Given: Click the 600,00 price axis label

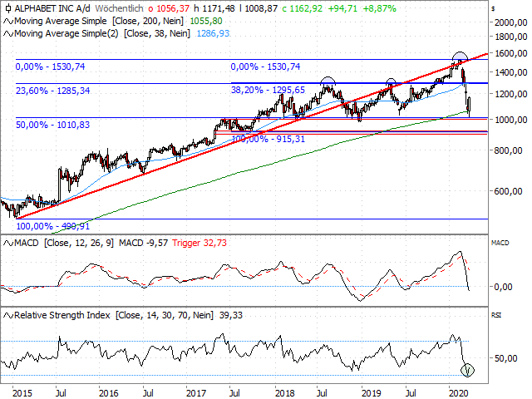Looking at the screenshot, I should [x=508, y=191].
